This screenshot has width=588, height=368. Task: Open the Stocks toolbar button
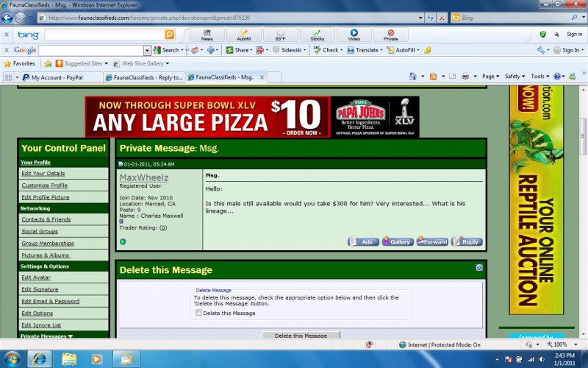318,35
